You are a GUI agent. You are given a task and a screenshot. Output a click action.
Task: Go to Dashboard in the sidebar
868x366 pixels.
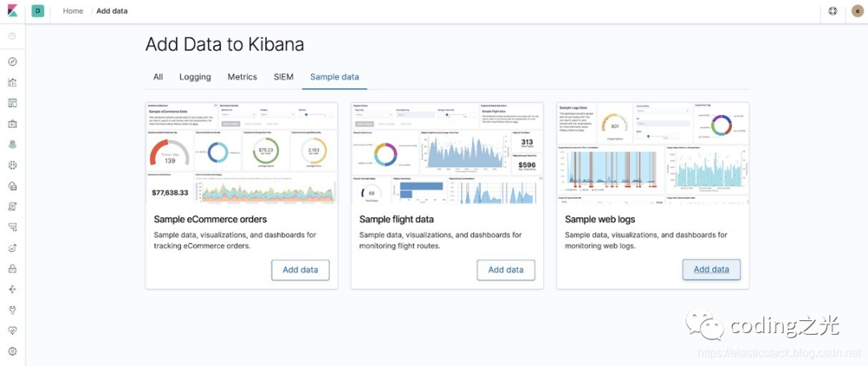pos(12,103)
